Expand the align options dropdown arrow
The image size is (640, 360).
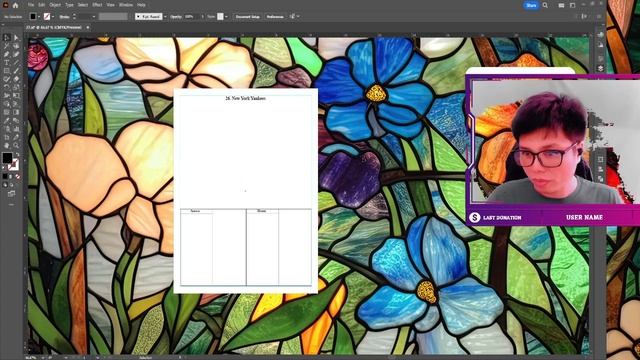[x=298, y=17]
